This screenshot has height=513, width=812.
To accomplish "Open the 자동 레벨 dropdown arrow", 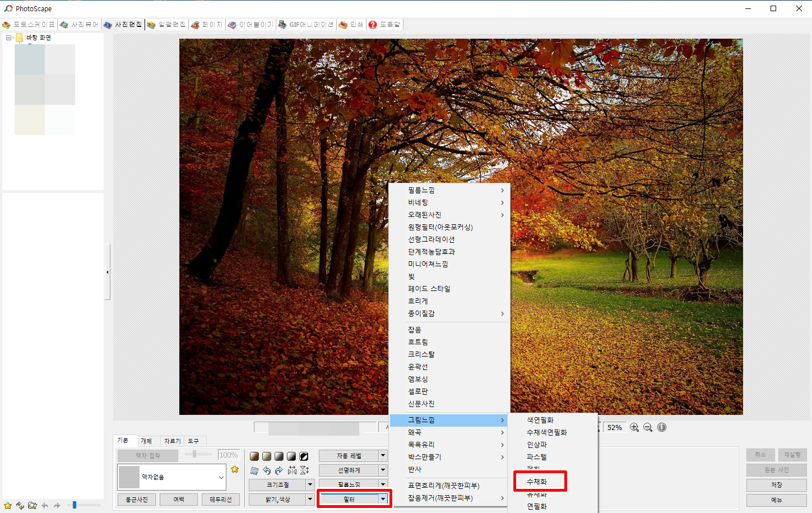I will [x=383, y=456].
